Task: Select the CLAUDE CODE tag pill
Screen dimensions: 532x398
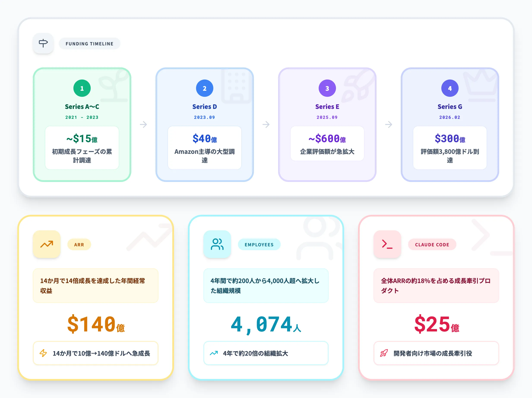Action: (432, 244)
